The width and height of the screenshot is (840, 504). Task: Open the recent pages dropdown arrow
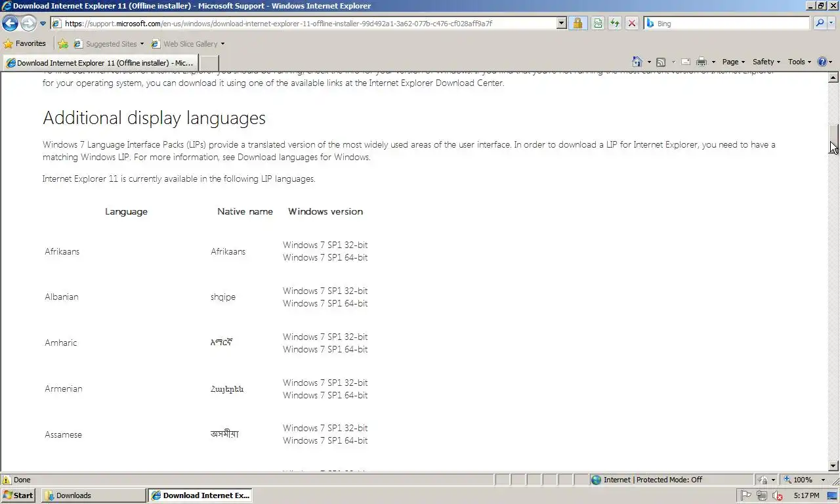point(43,24)
